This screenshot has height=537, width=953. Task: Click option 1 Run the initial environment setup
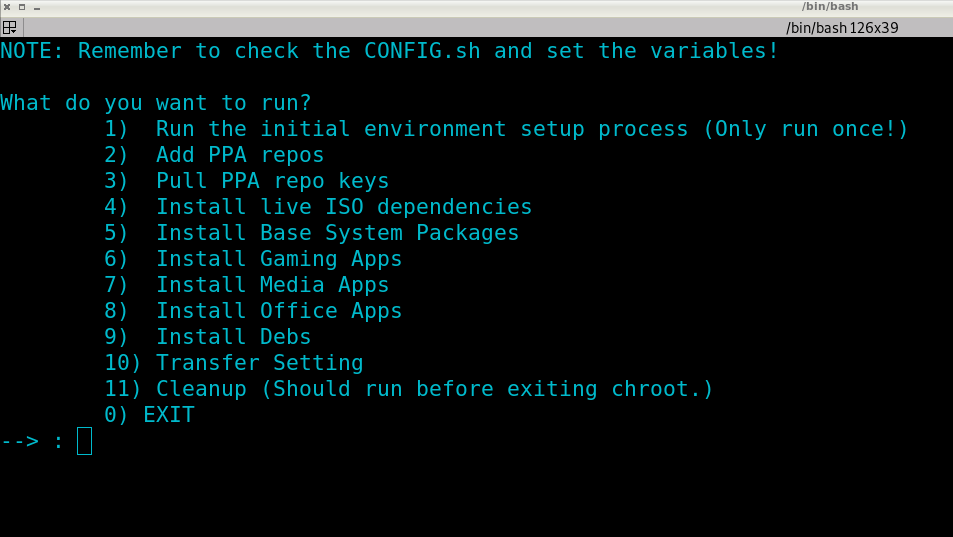pos(506,129)
